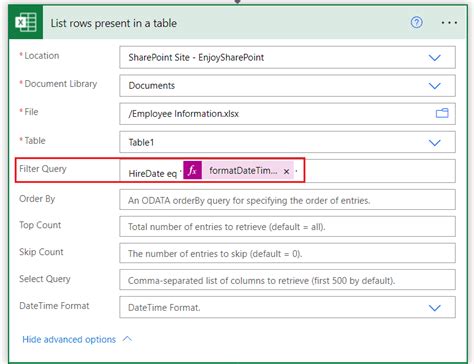Image resolution: width=474 pixels, height=364 pixels.
Task: Open the three-dot more options menu
Action: coord(449,23)
